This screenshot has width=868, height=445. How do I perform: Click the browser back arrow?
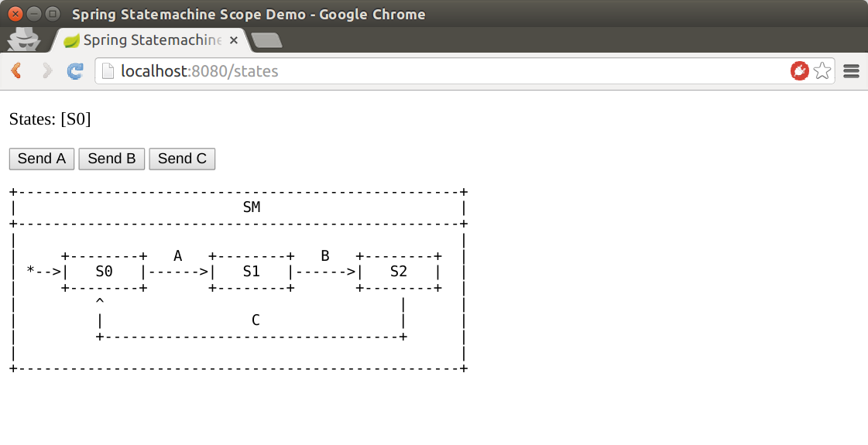point(16,71)
